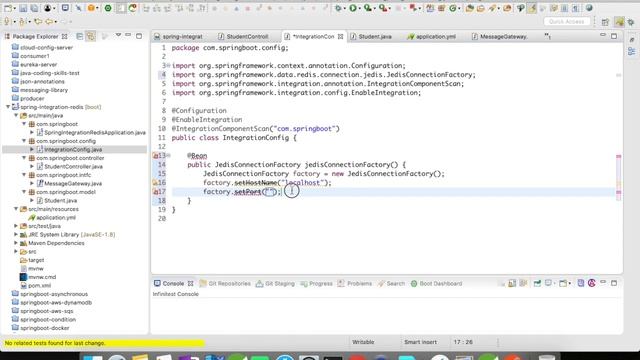Image resolution: width=640 pixels, height=360 pixels.
Task: Collapse the com.springboot.config package
Action: [24, 141]
